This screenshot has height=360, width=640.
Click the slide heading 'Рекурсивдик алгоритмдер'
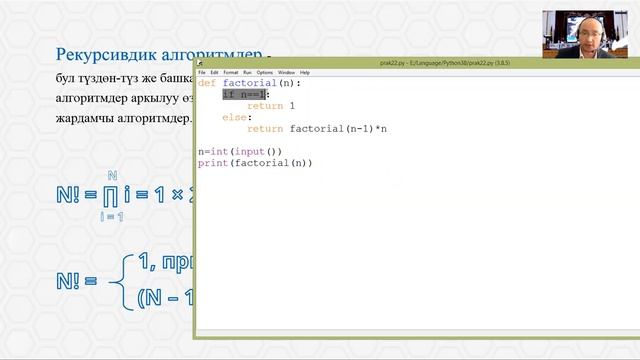(159, 54)
